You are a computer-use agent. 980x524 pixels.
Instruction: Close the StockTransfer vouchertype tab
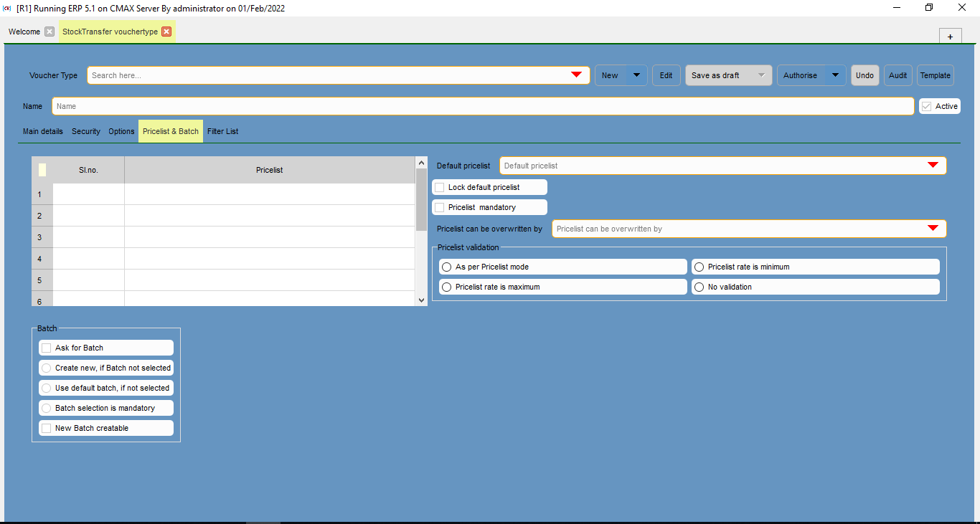pos(166,32)
